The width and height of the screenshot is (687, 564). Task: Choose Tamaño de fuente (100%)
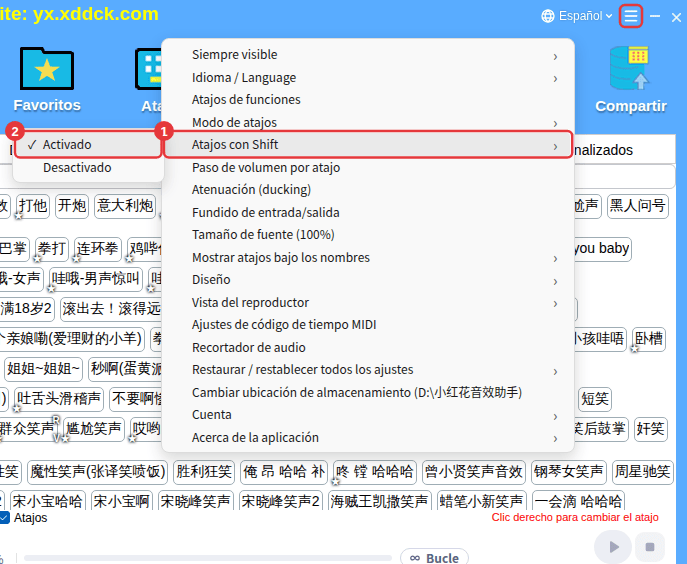tap(368, 235)
